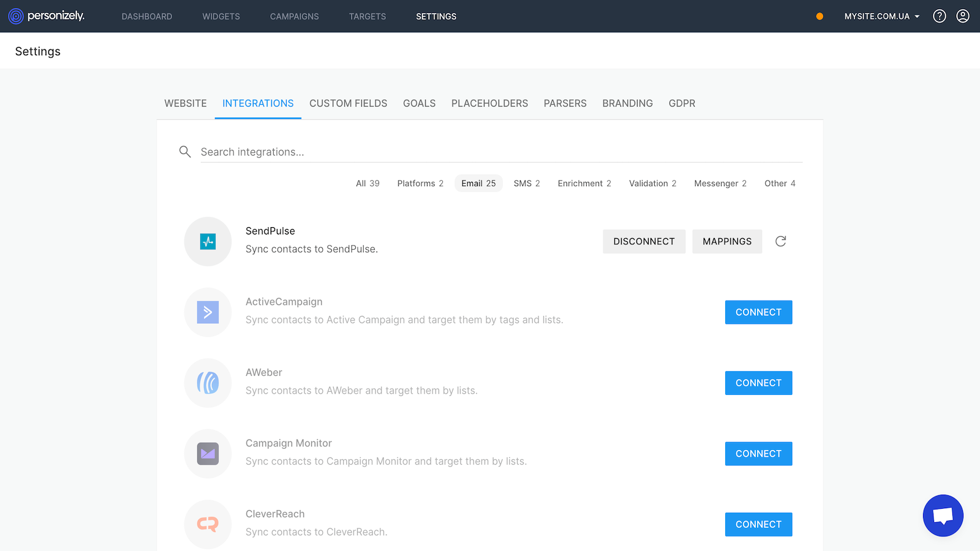The height and width of the screenshot is (551, 980).
Task: Filter integrations by Messenger category
Action: click(720, 184)
